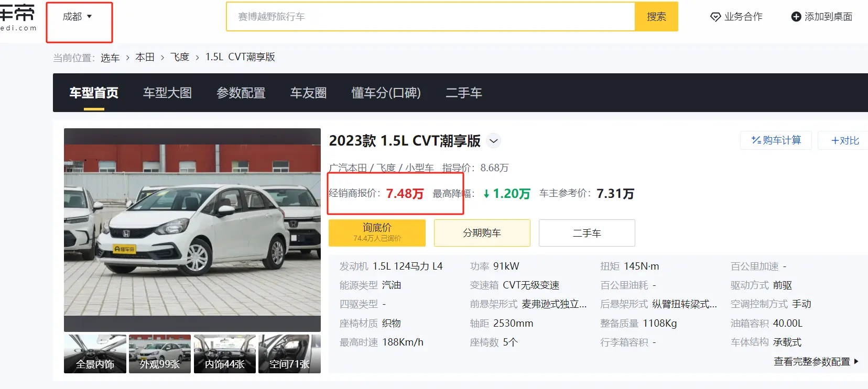Click the +对比 compare button

[845, 140]
